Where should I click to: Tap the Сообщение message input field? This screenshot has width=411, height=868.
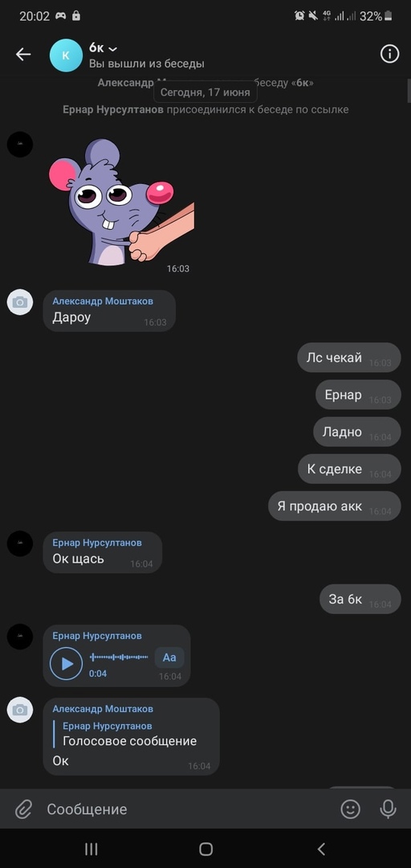(x=188, y=809)
